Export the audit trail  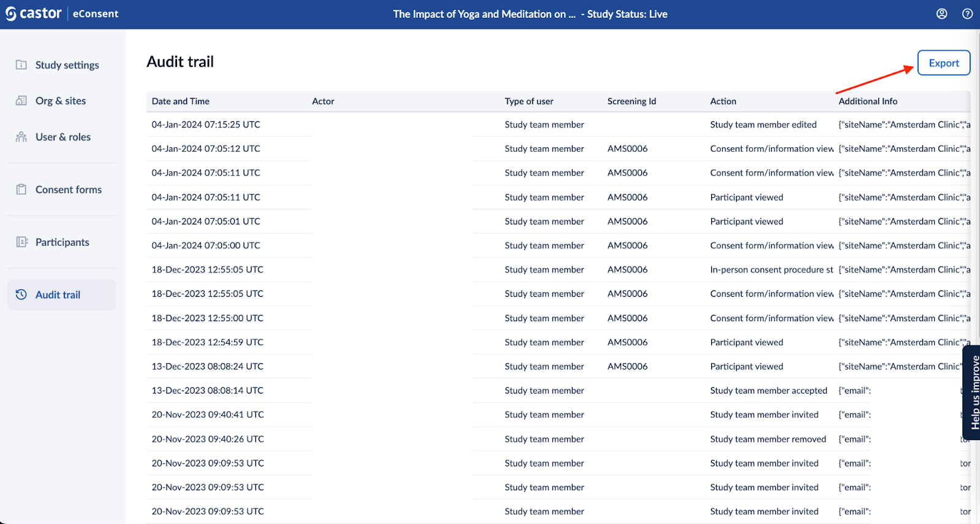944,63
